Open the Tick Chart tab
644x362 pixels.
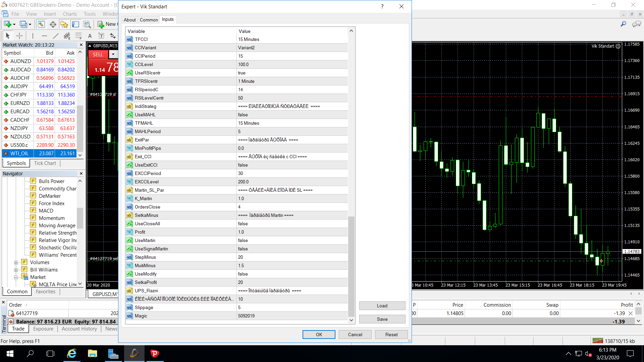point(45,163)
